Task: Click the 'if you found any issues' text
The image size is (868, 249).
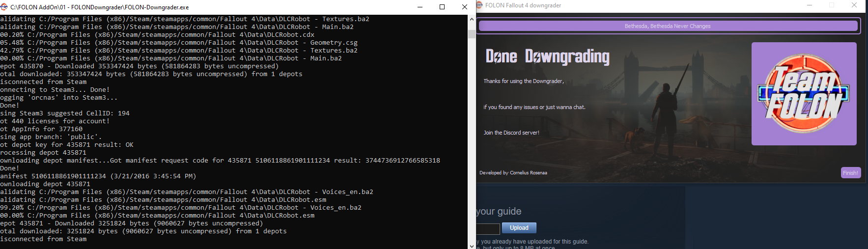Action: 534,107
